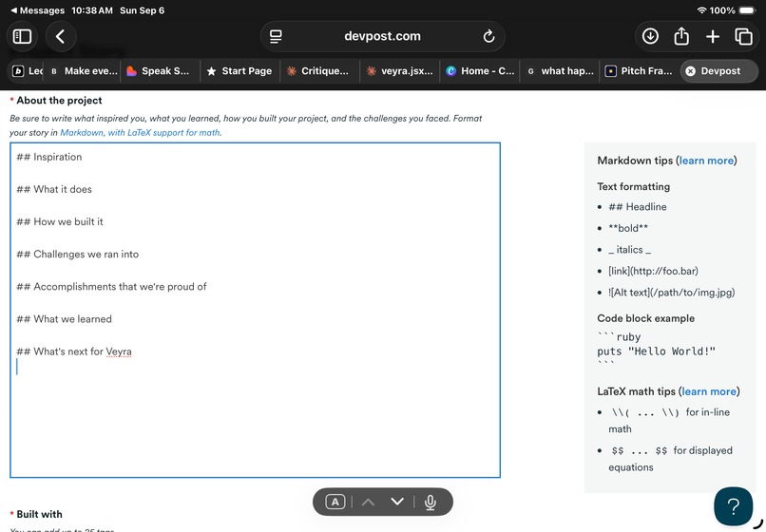Click the 'Text formatting' heading
766x532 pixels.
click(634, 186)
